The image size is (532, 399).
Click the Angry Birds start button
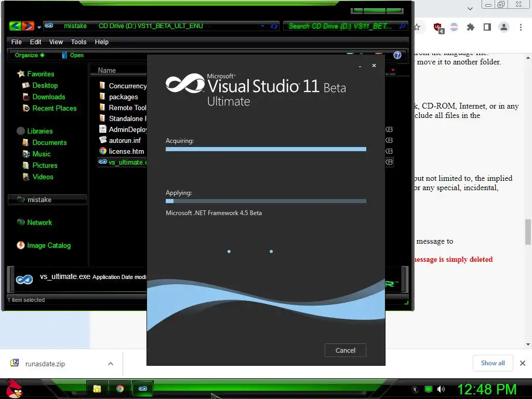(x=15, y=389)
